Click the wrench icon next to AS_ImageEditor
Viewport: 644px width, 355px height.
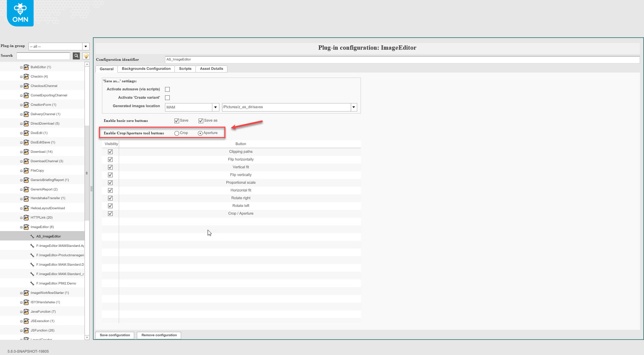(x=32, y=236)
